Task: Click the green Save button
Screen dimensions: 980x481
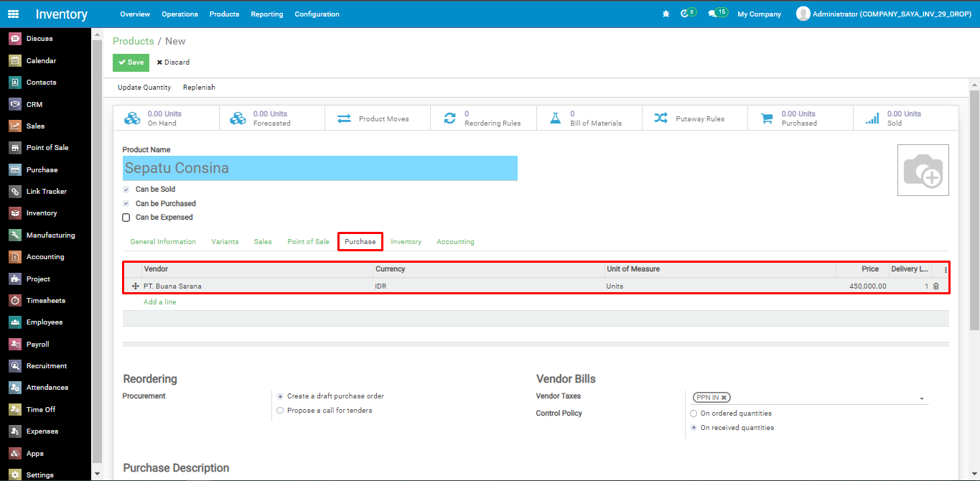Action: click(131, 62)
